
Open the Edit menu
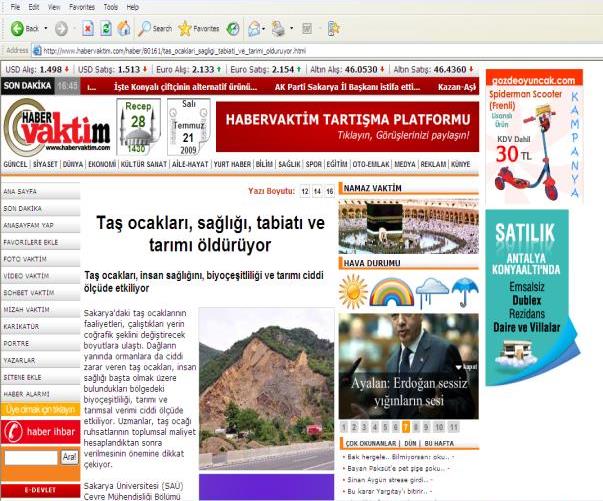coord(34,7)
